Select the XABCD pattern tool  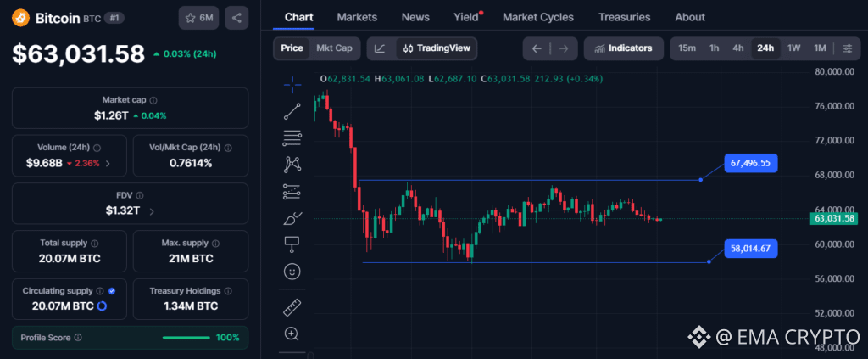[x=292, y=165]
